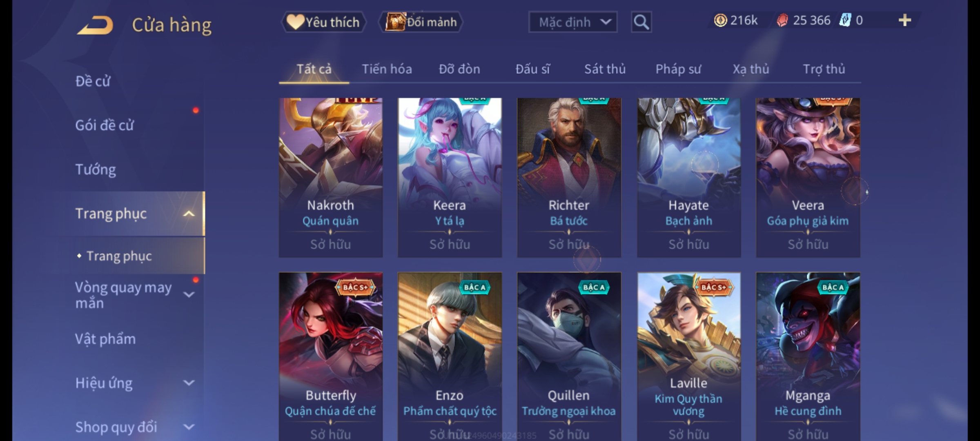
Task: Click the blue voucher currency icon
Action: (845, 20)
